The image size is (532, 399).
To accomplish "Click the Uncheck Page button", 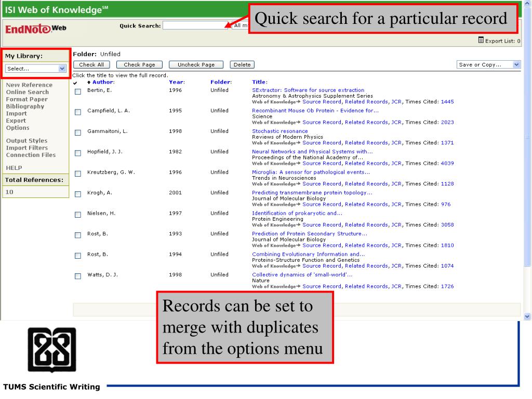I will [196, 64].
